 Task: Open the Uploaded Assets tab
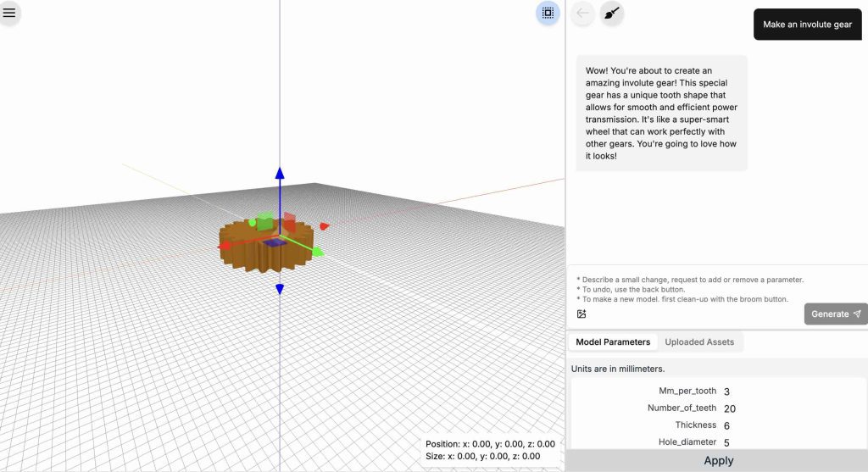coord(699,342)
